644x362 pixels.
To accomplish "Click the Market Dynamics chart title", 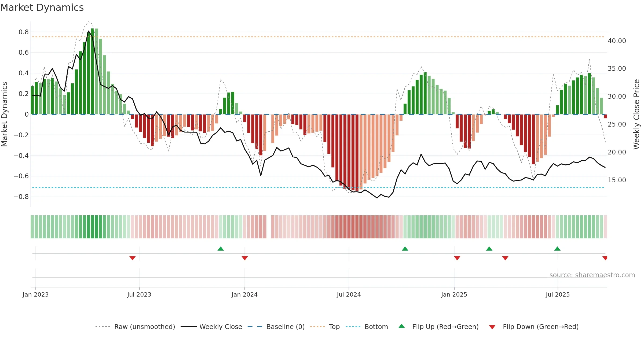I will tap(42, 8).
